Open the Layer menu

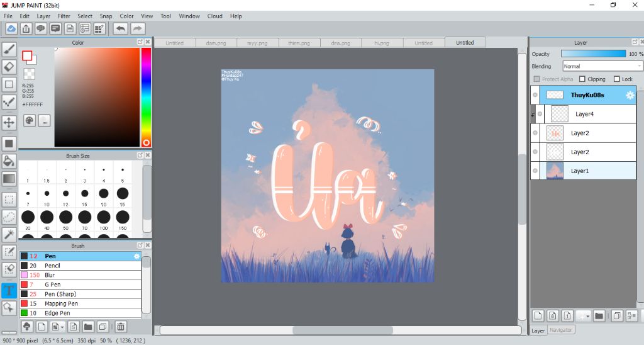pyautogui.click(x=43, y=16)
